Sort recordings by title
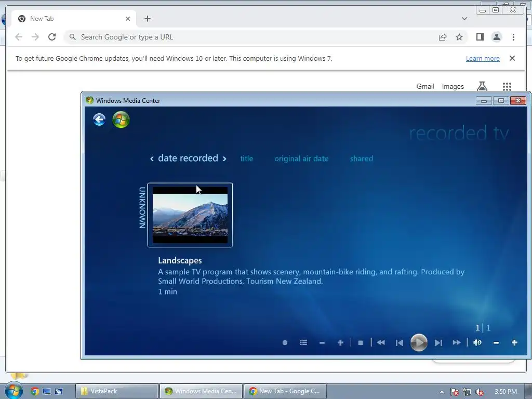Screen dimensions: 532x399 (x=247, y=158)
